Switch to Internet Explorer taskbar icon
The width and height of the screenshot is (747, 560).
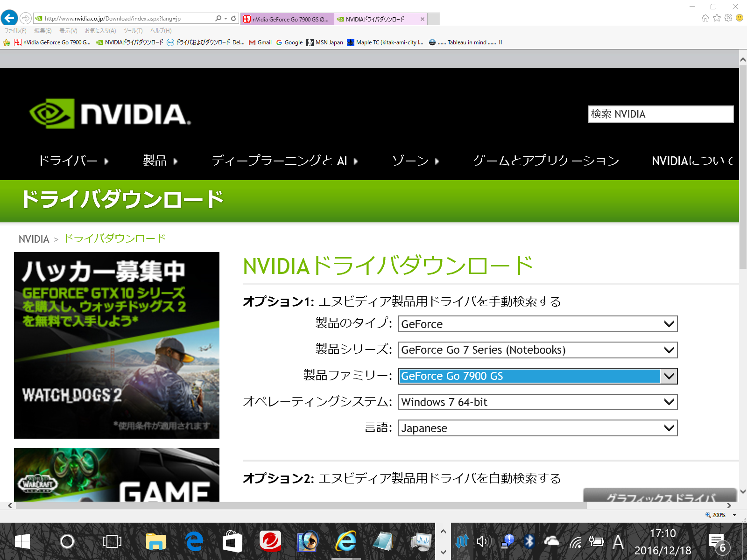pos(346,541)
